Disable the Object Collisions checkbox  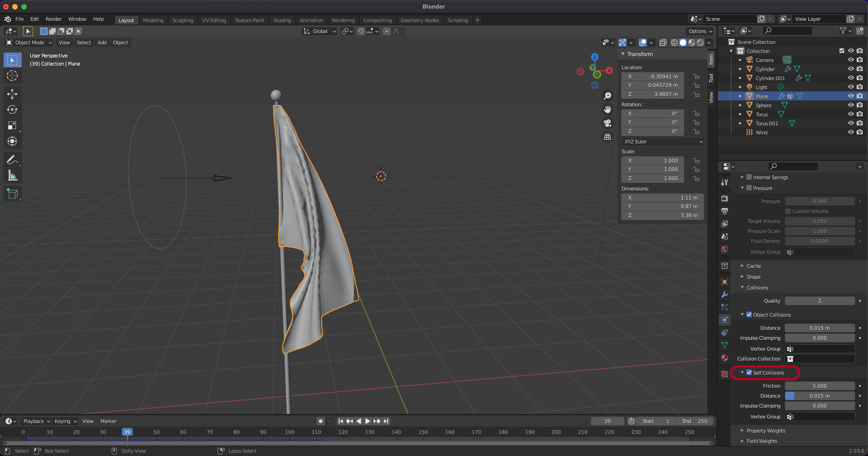[749, 314]
